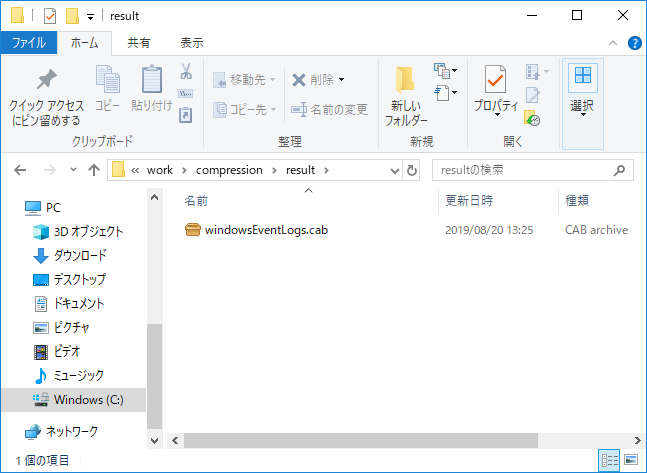Expand hidden path chevron in address bar
This screenshot has width=647, height=473.
pyautogui.click(x=135, y=170)
